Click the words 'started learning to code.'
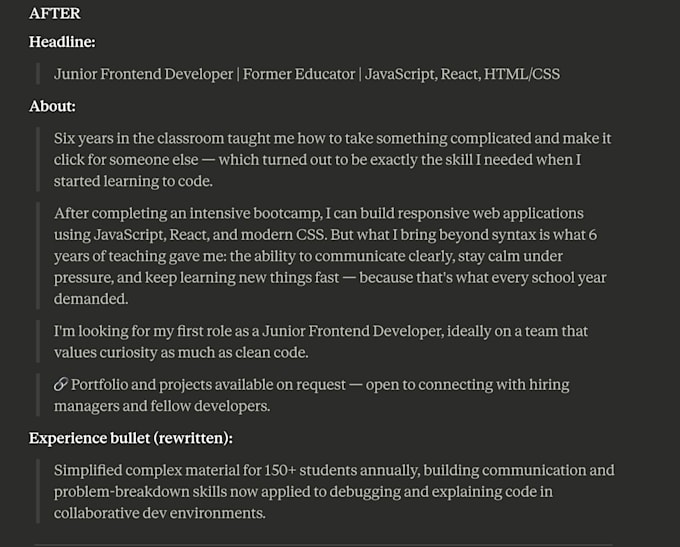This screenshot has height=547, width=680. click(x=133, y=181)
